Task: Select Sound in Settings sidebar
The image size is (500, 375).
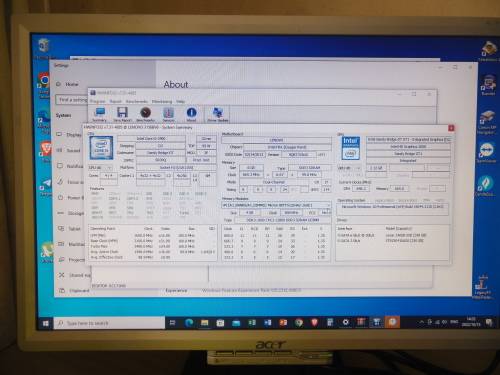Action: tap(69, 150)
